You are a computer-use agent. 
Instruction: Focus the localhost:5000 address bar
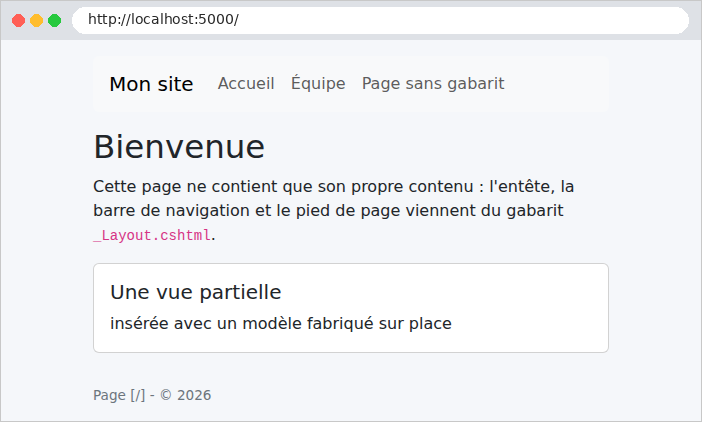pyautogui.click(x=381, y=20)
